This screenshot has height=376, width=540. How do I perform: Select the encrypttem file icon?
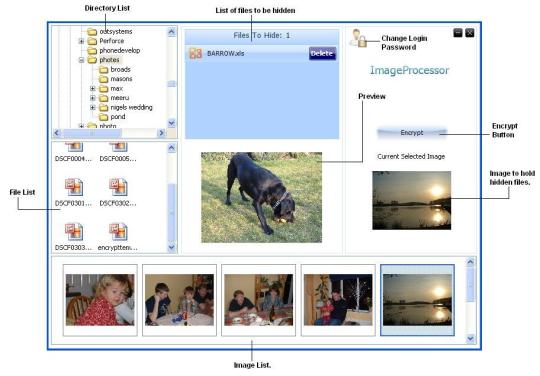pos(118,232)
